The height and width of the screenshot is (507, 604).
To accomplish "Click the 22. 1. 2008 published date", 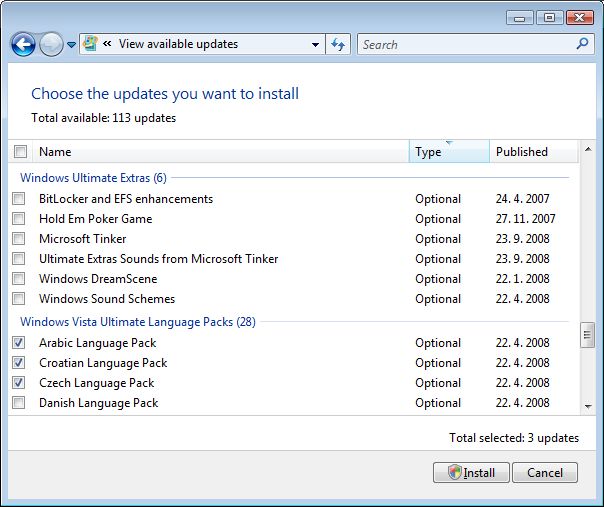I will (522, 279).
